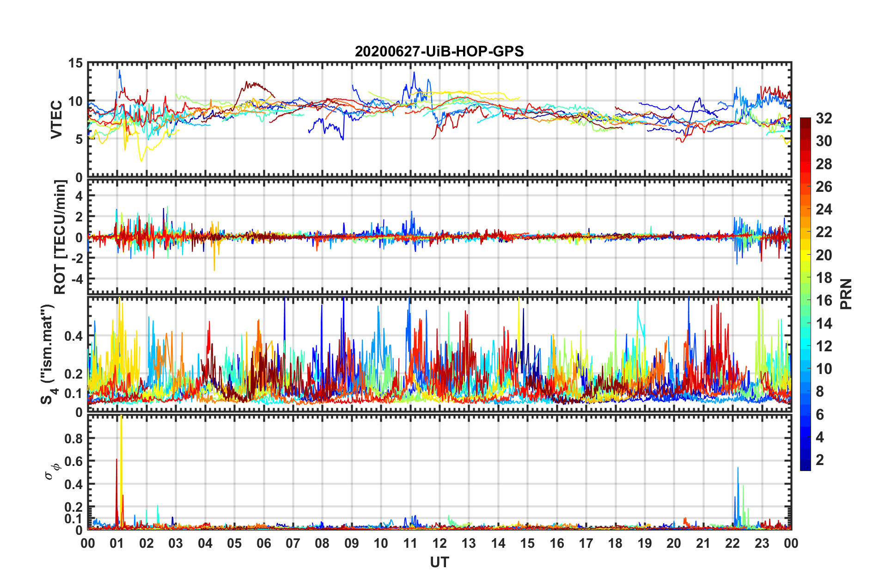879x588 pixels.
Task: Click colorbar tick label 32
Action: coord(824,119)
